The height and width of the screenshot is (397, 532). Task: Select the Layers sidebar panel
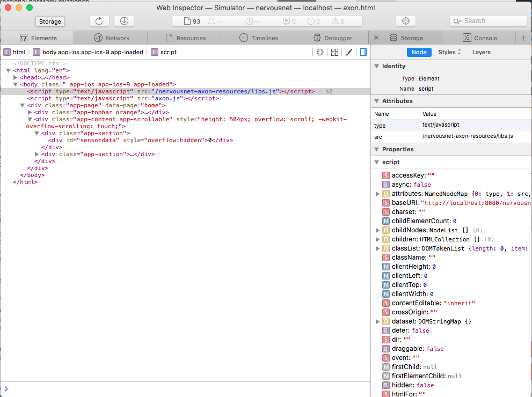[x=481, y=52]
